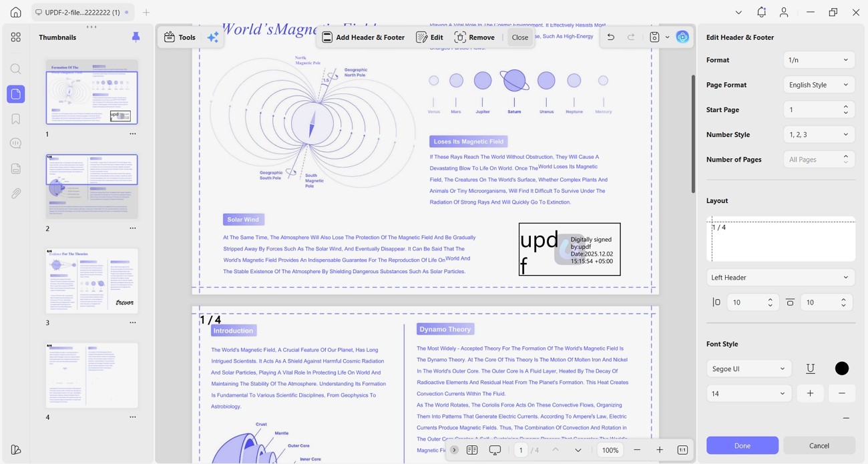This screenshot has width=868, height=464.
Task: Click the header layout preview box
Action: click(781, 239)
